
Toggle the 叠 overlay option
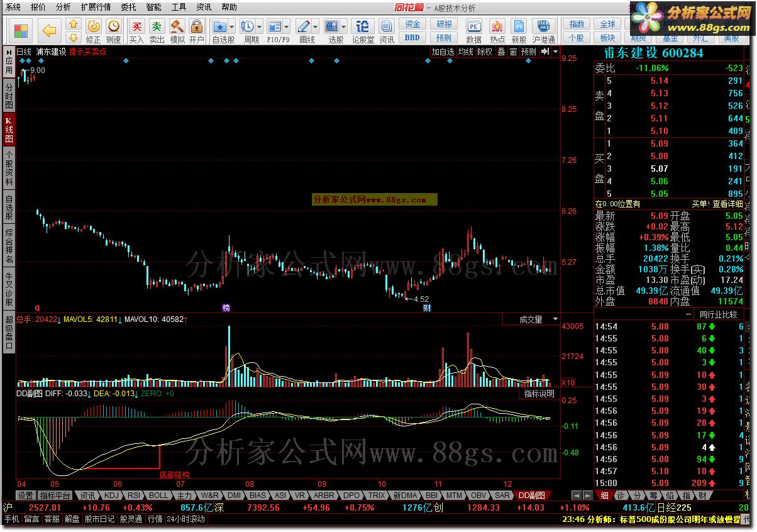pyautogui.click(x=501, y=52)
